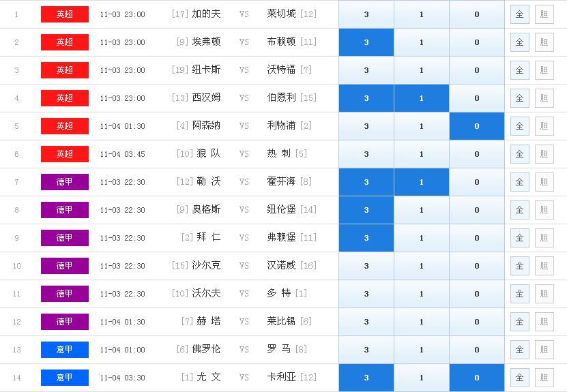Click 英超 league tag in match 6

click(65, 154)
